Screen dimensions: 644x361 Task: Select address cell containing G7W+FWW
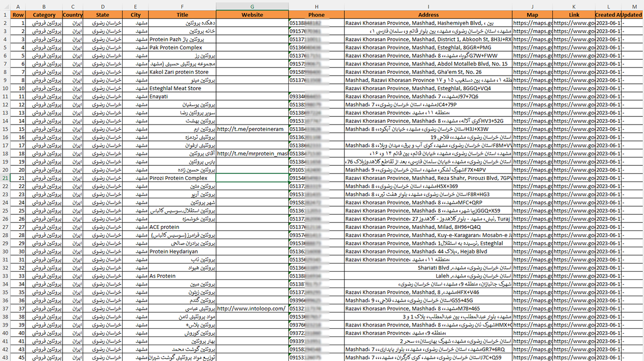(x=428, y=55)
